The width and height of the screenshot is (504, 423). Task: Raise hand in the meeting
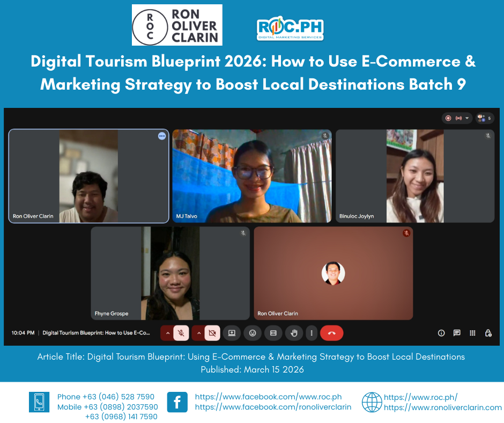click(294, 333)
